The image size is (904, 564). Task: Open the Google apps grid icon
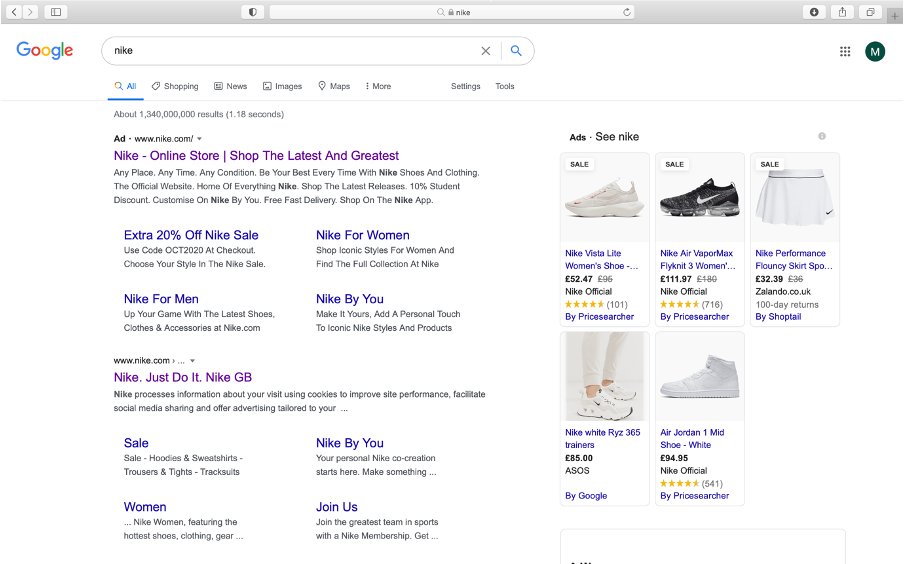(x=845, y=51)
